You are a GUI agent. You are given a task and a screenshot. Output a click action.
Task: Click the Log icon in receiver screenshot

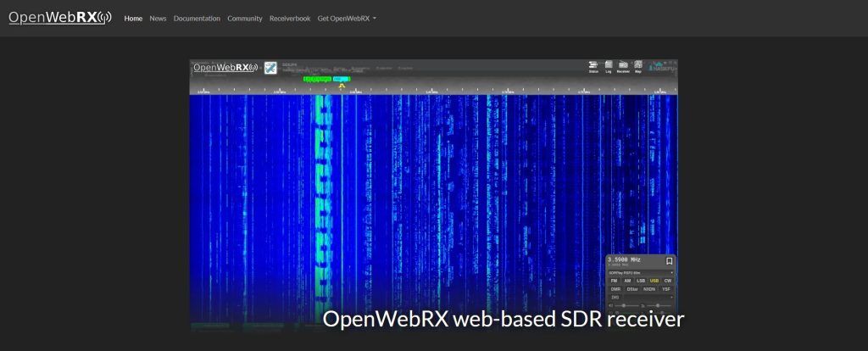click(x=609, y=67)
